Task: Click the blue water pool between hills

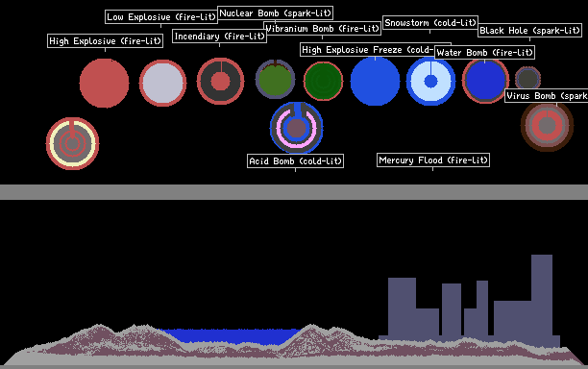Action: (230, 336)
